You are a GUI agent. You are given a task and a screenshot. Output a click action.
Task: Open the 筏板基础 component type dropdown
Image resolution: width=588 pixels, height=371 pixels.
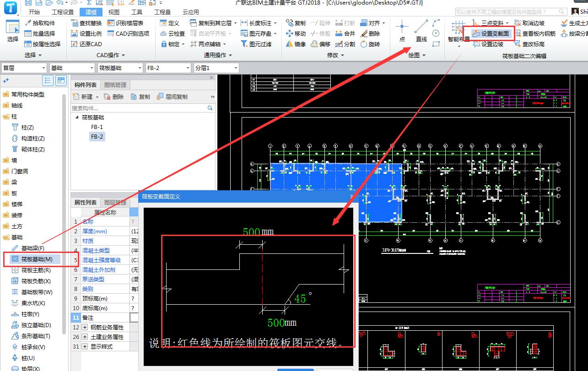120,68
